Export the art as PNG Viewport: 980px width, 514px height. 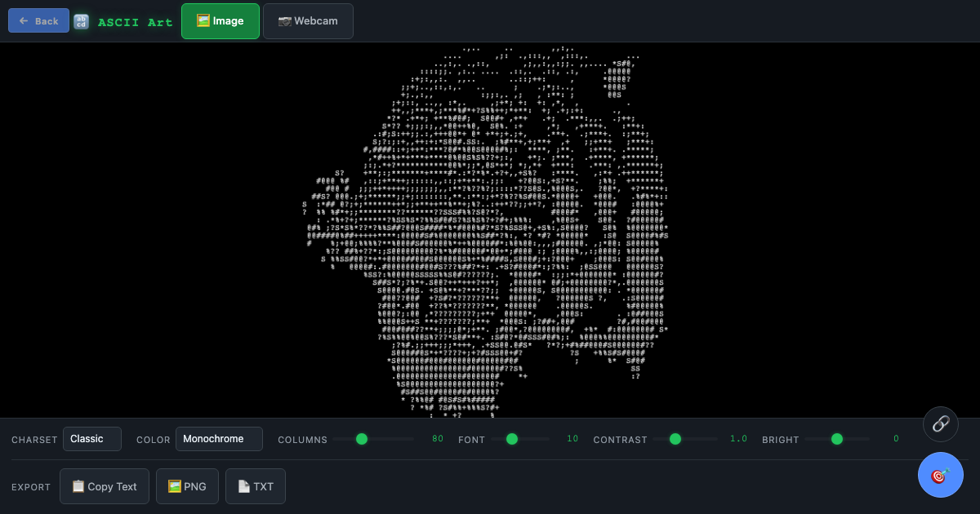pyautogui.click(x=187, y=486)
